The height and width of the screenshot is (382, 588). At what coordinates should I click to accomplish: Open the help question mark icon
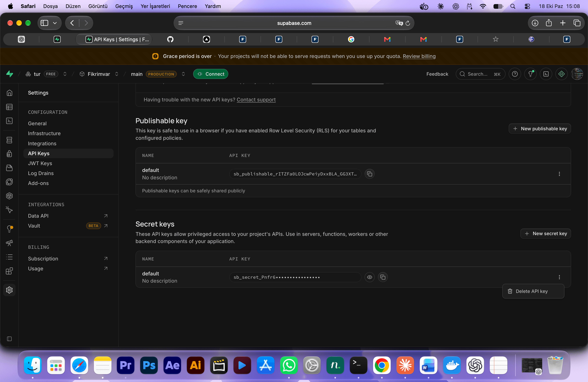[x=515, y=74]
